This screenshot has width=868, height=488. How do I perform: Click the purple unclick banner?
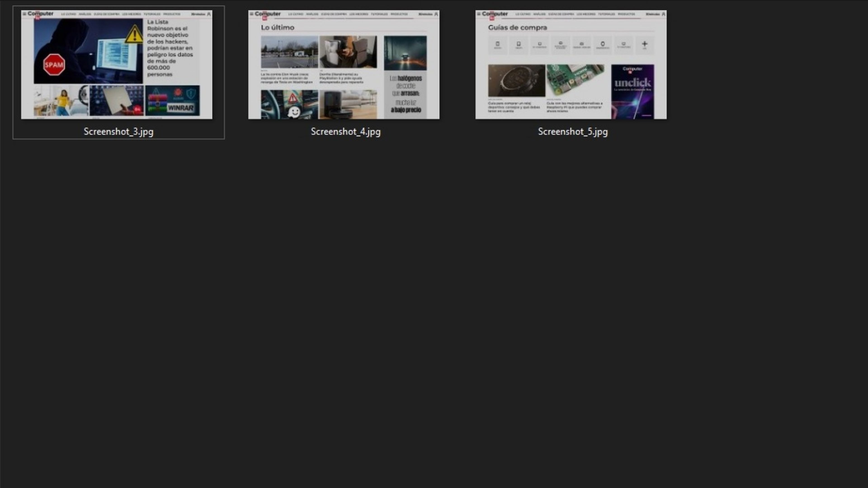632,91
